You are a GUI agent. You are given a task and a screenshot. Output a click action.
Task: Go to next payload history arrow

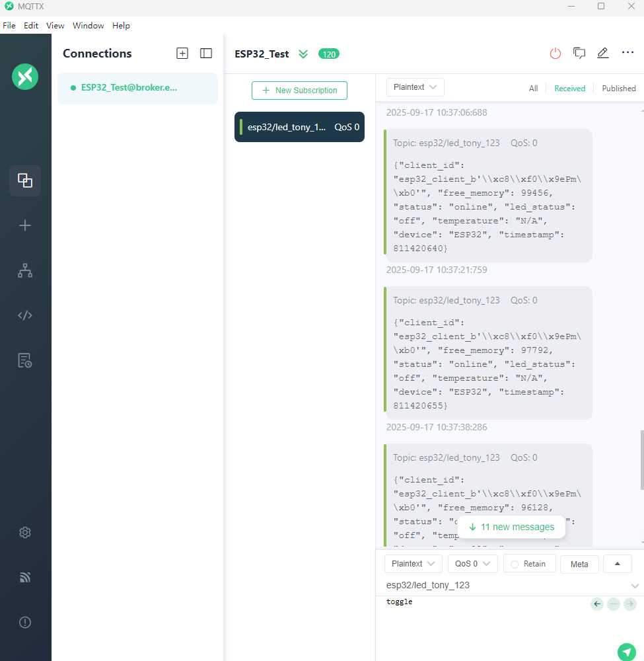click(x=629, y=604)
